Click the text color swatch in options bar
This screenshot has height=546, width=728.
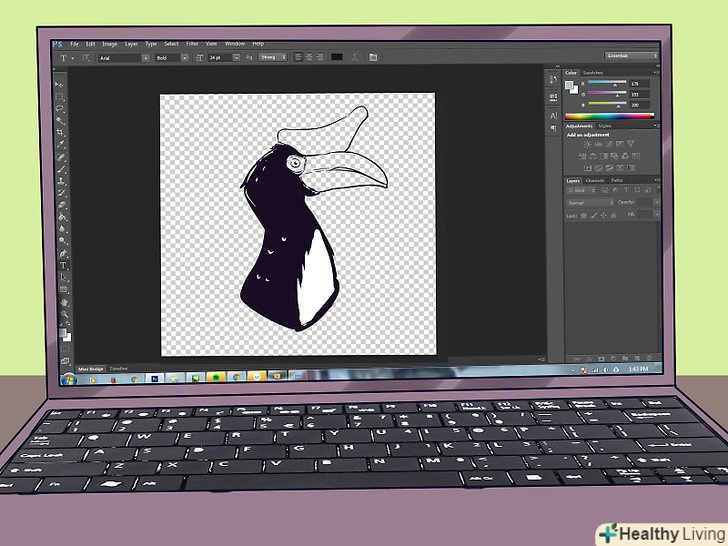[x=337, y=58]
